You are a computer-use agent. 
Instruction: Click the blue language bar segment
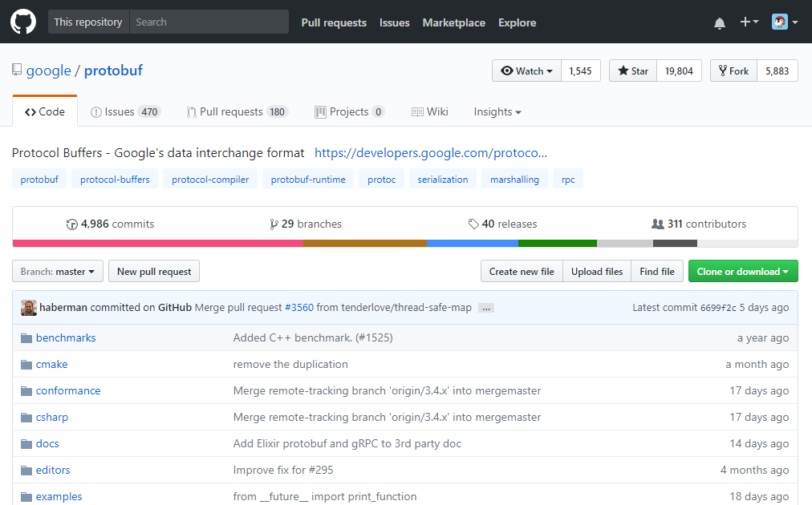tap(473, 243)
